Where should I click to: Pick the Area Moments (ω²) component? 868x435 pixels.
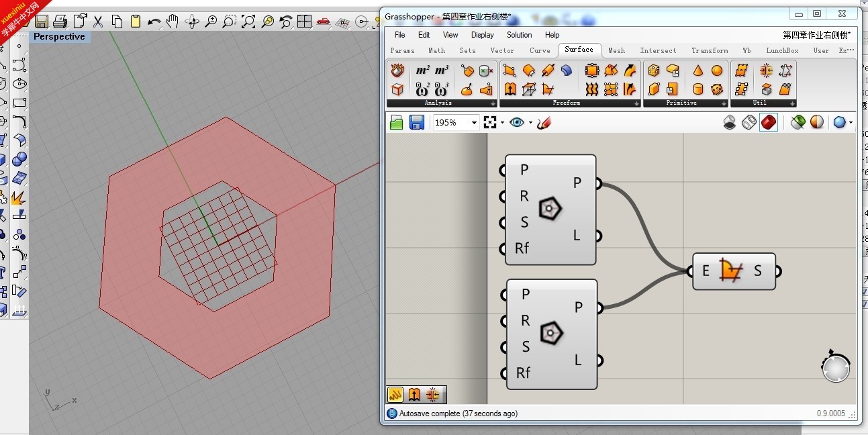click(422, 89)
